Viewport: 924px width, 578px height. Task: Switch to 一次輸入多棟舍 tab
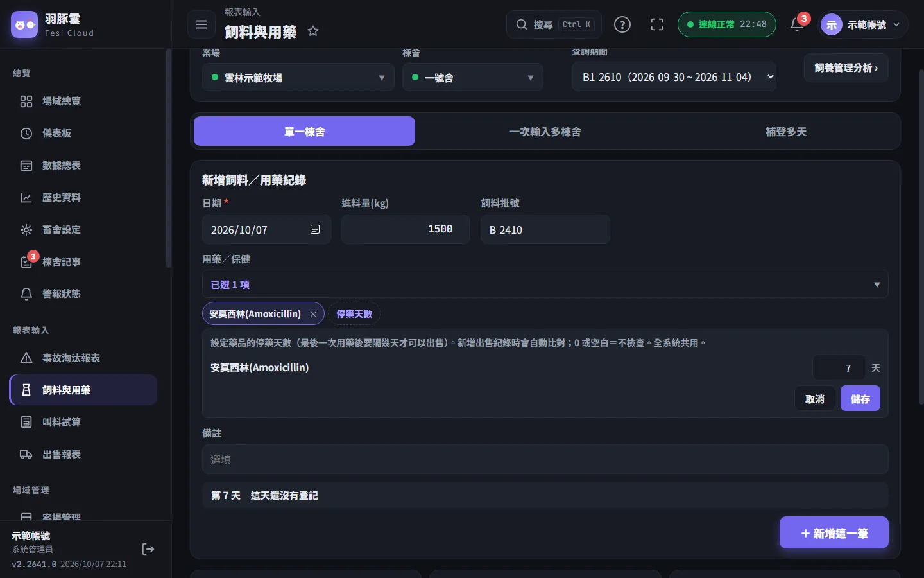(545, 131)
